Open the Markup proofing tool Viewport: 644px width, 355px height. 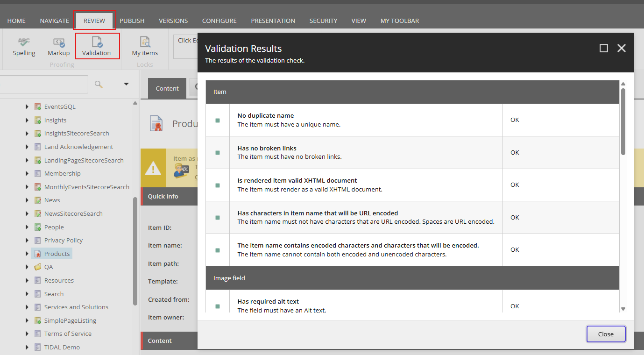point(58,46)
